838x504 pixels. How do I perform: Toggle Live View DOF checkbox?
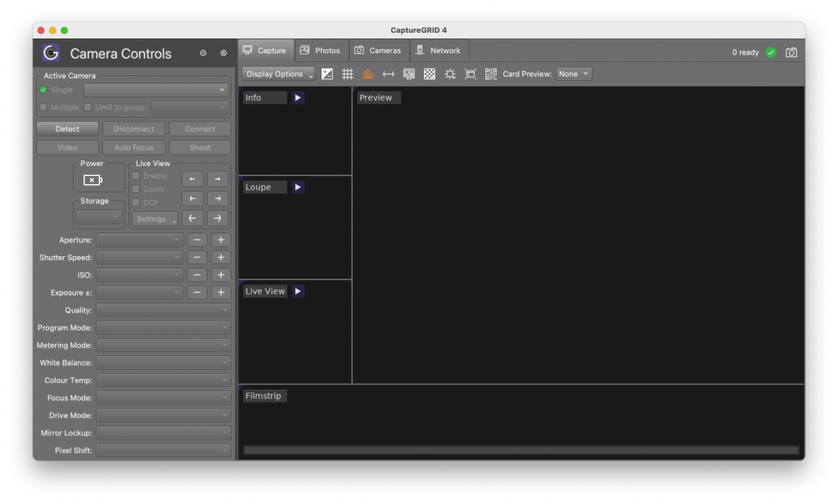(136, 203)
